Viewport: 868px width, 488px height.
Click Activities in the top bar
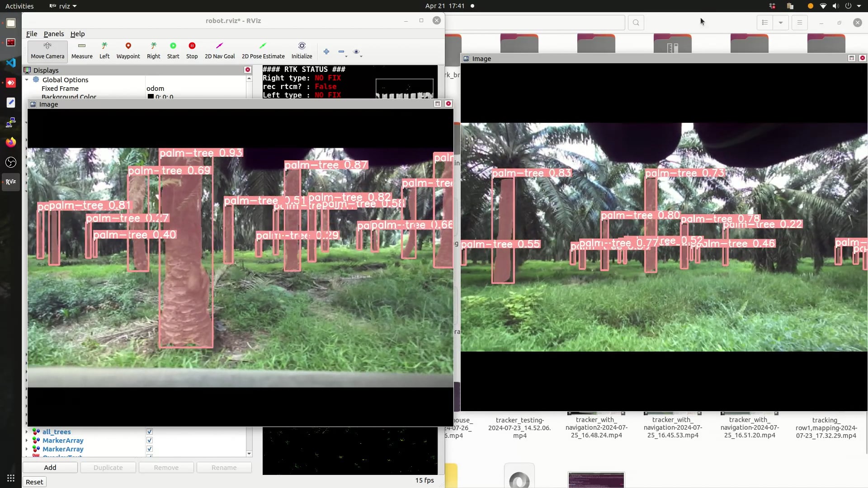tap(19, 6)
